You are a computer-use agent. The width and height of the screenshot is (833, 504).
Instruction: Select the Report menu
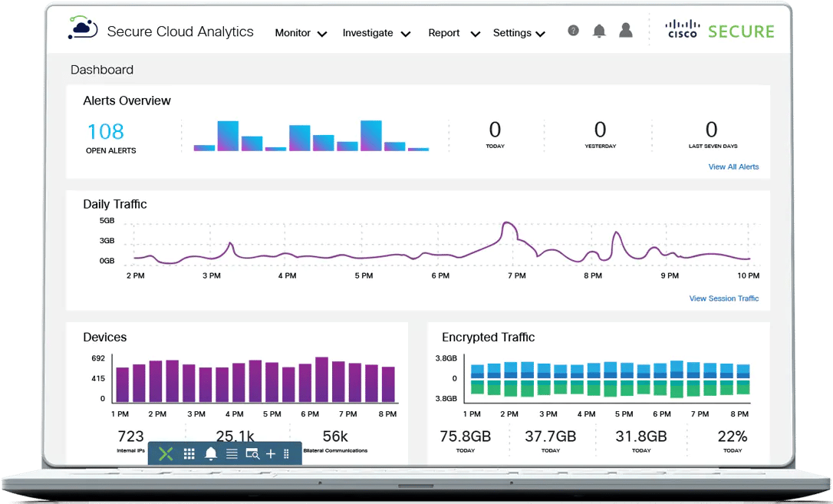453,33
